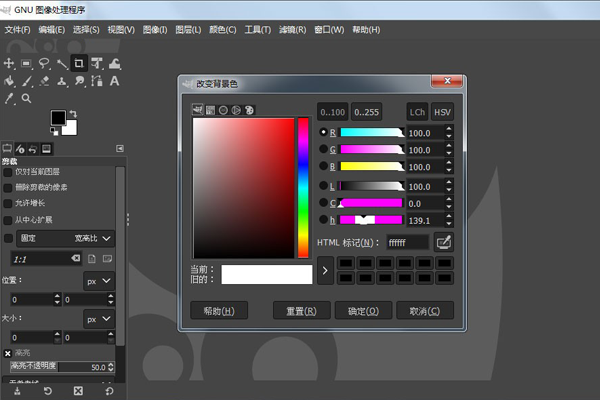Open the Palette color selector tab

[x=249, y=110]
